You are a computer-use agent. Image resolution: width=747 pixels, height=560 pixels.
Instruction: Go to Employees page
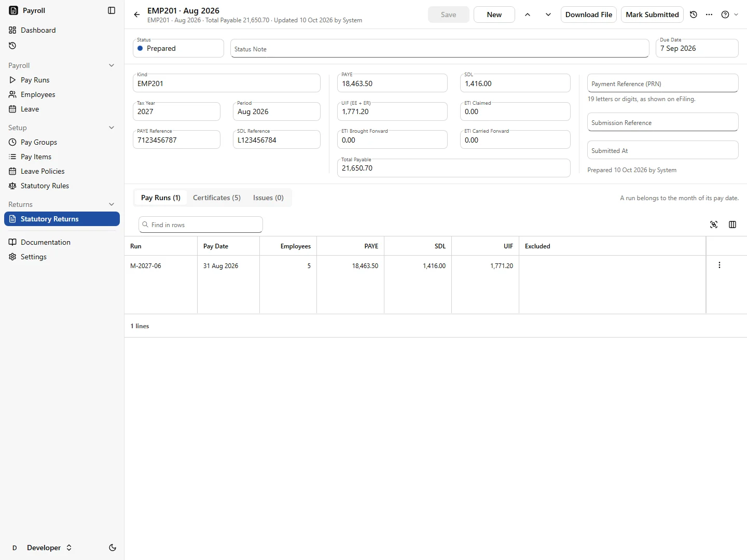[x=62, y=94]
